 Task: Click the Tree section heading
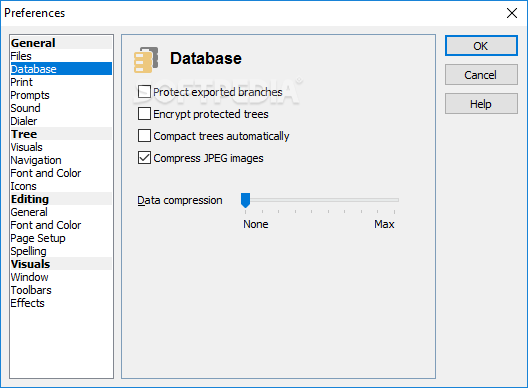(61, 134)
